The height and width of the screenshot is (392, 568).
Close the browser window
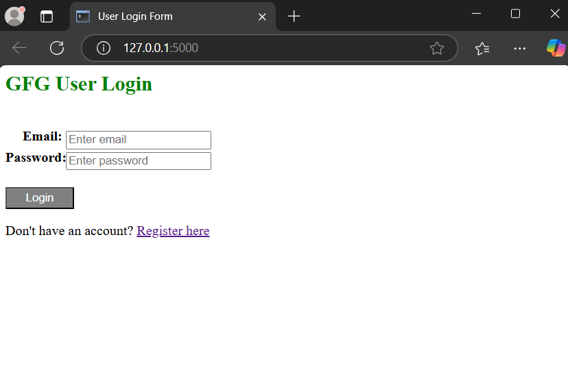[x=555, y=14]
